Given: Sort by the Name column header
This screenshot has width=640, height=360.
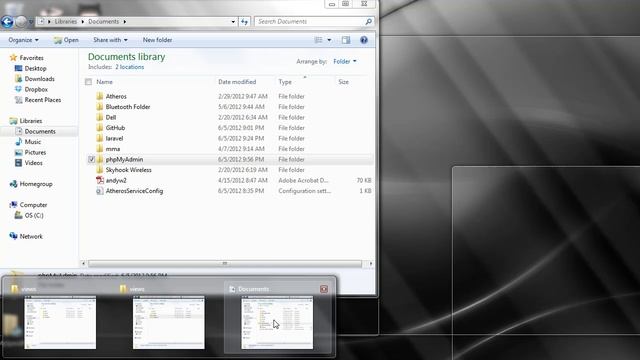Looking at the screenshot, I should pyautogui.click(x=104, y=82).
